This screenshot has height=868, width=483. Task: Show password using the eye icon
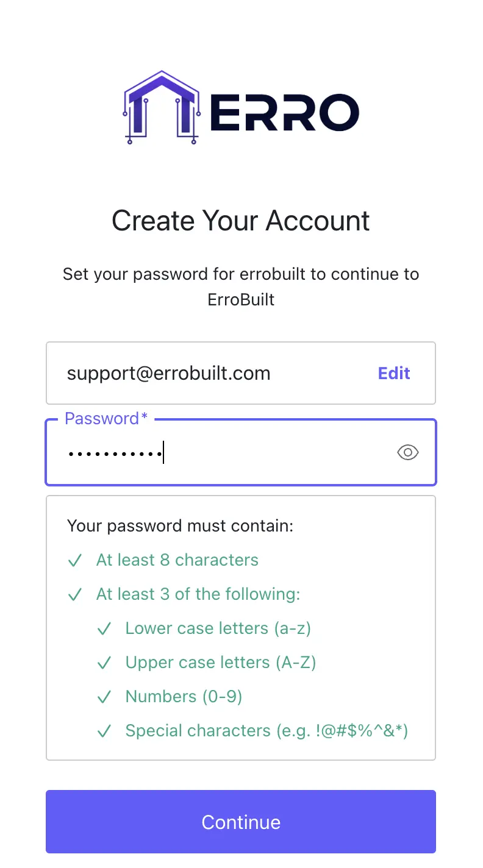coord(408,452)
